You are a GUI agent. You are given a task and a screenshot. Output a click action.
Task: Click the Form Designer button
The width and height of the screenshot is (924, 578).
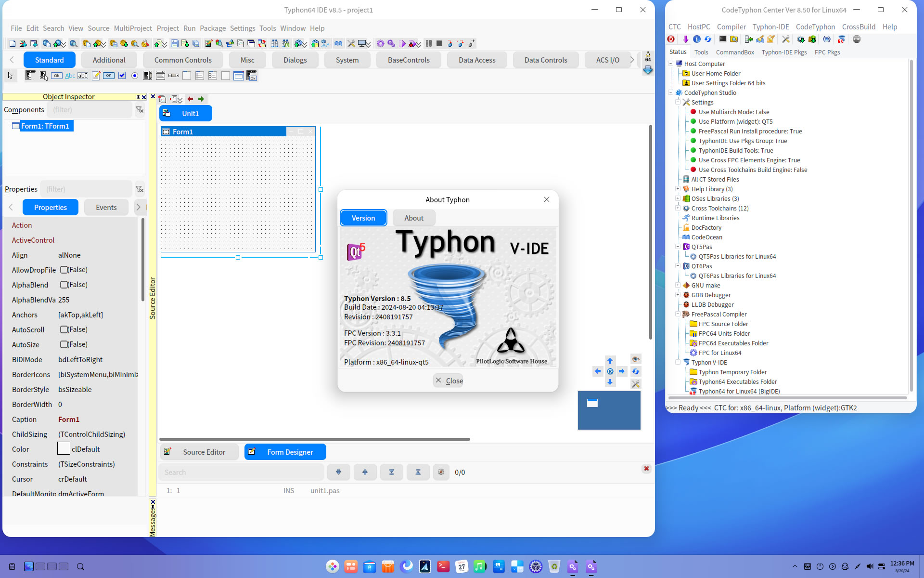click(x=285, y=452)
